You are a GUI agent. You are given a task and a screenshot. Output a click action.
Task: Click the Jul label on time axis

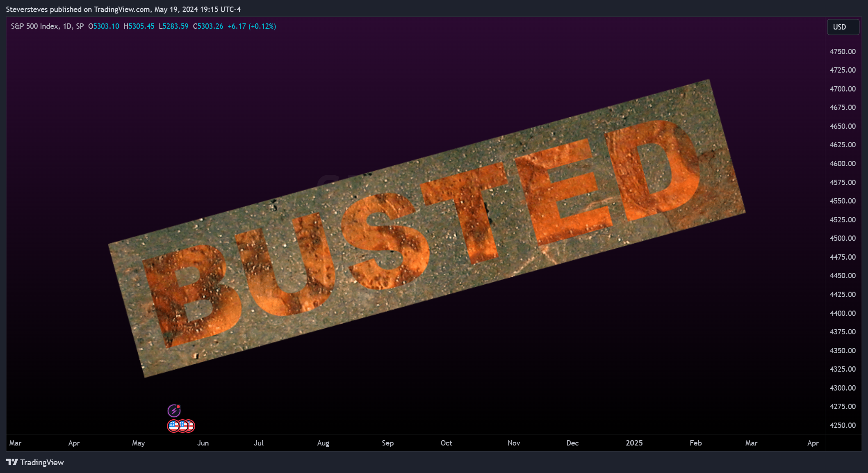(x=259, y=443)
